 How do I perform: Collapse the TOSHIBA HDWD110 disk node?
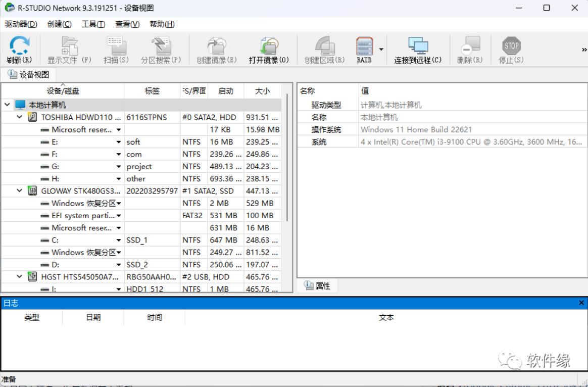click(20, 117)
